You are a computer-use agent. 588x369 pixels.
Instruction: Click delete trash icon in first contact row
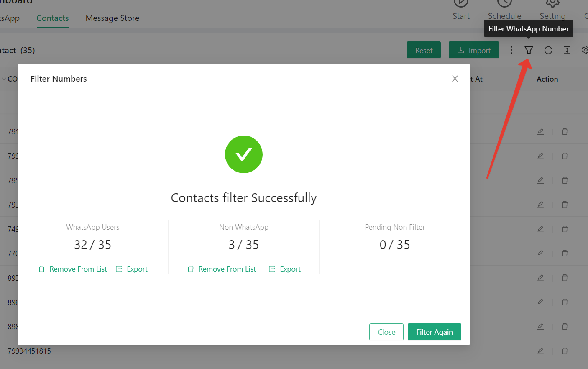pos(565,132)
